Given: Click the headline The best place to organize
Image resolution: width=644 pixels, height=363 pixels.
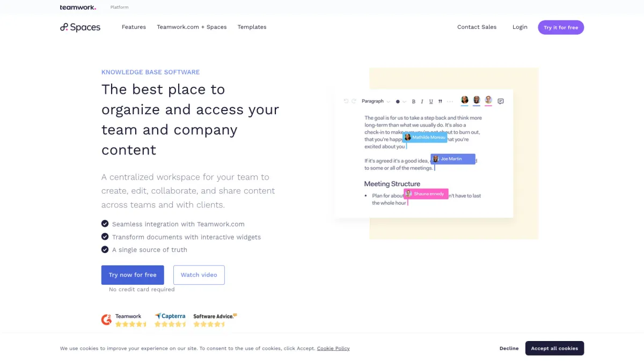Looking at the screenshot, I should (x=191, y=120).
